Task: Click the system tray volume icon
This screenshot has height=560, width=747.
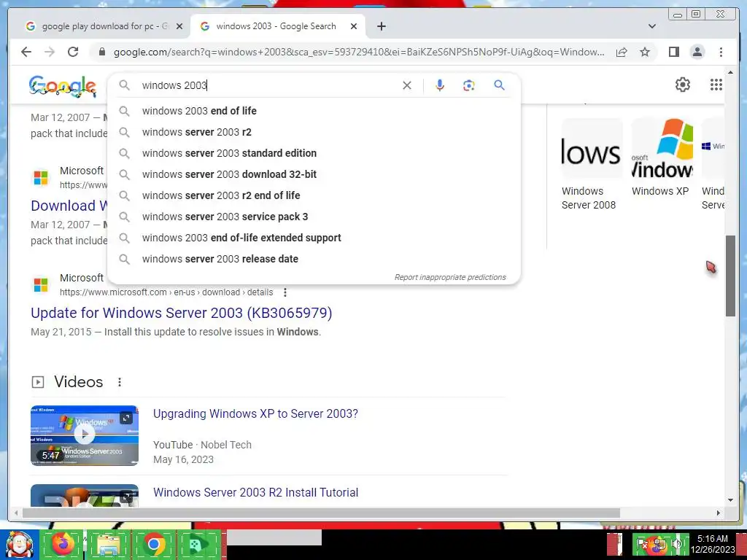Action: [x=677, y=544]
